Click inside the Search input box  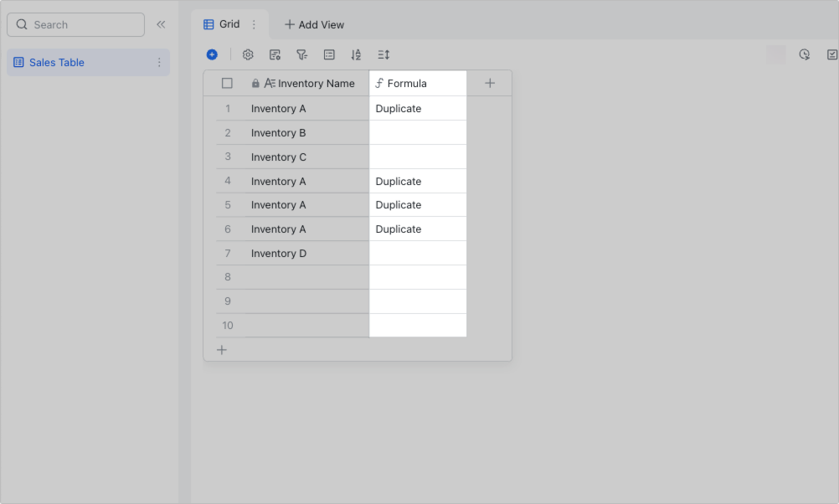click(75, 24)
